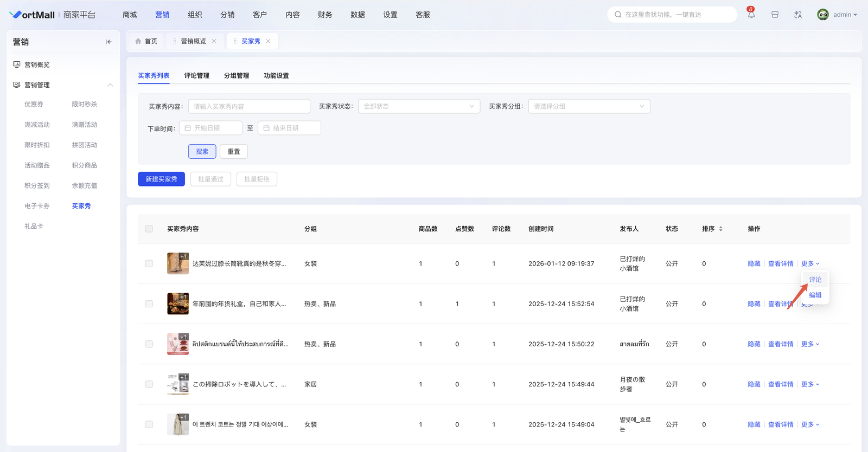The height and width of the screenshot is (452, 868).
Task: Click the notification bell icon
Action: coord(751,15)
